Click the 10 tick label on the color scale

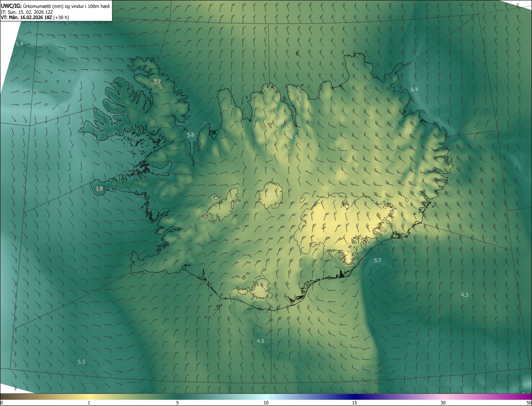click(266, 403)
